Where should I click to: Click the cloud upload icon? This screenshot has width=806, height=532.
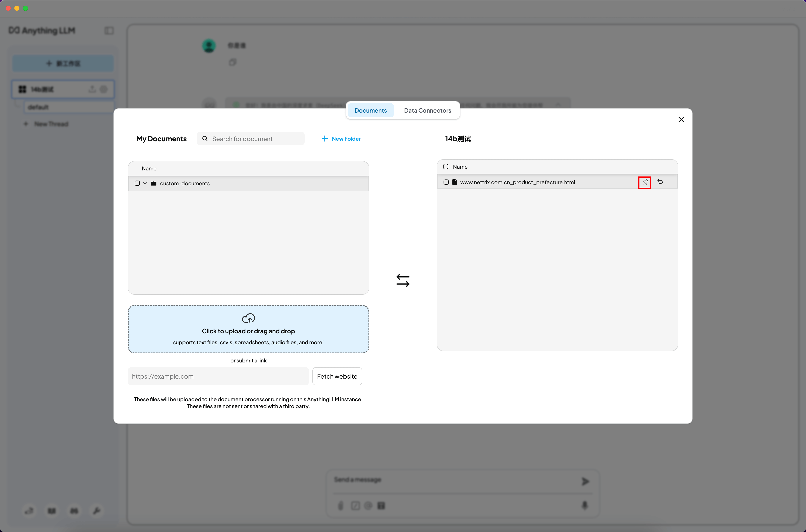tap(248, 318)
